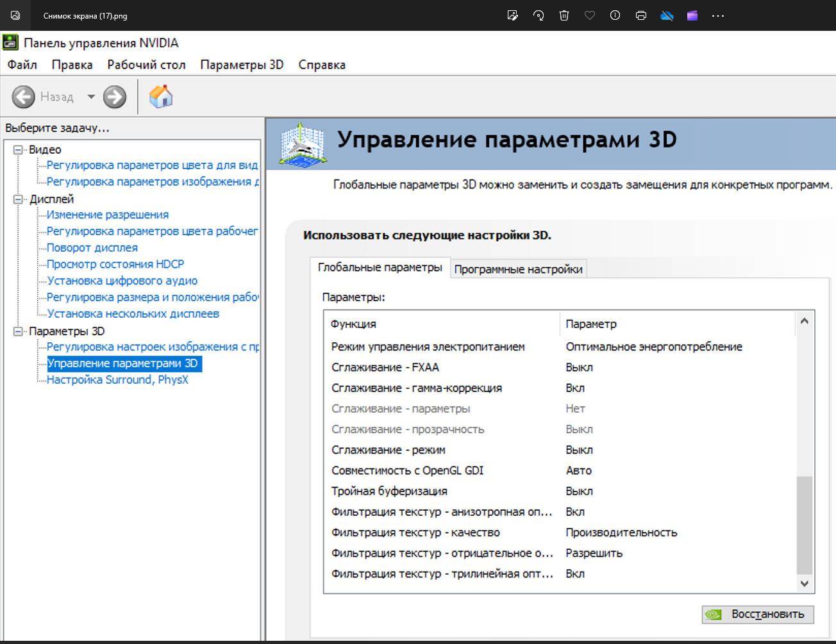
Task: Select the Совместимость с OpenGL GDI row
Action: [560, 471]
